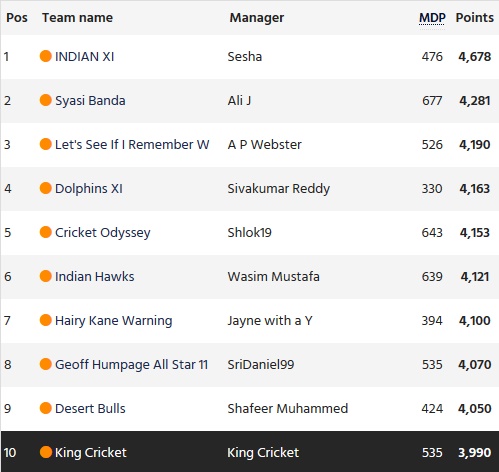This screenshot has height=472, width=499.
Task: Click the Pos column header
Action: [x=17, y=18]
